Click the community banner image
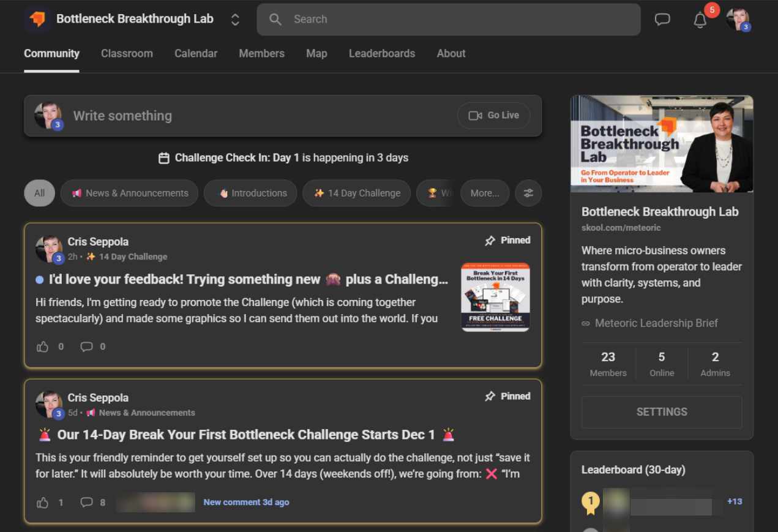Viewport: 778px width, 532px height. point(662,144)
